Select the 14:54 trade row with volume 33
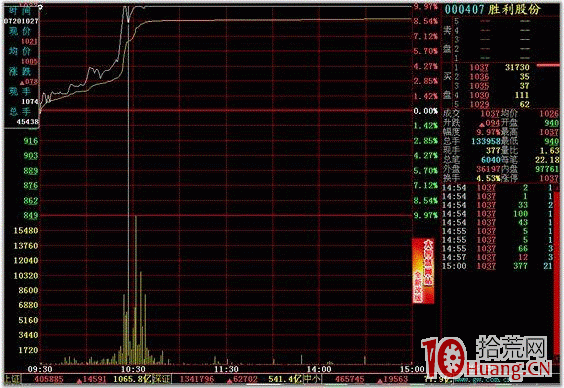 [497, 205]
